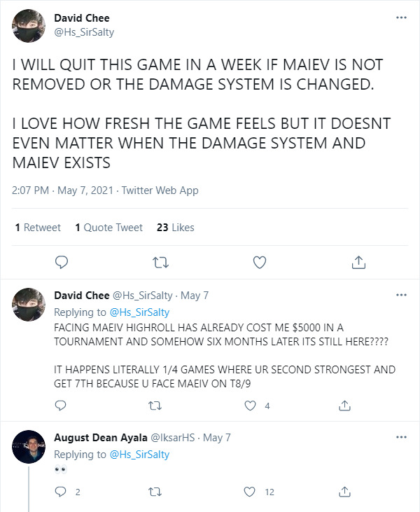Retweet August Dean Ayala's eyes reply

point(155,492)
